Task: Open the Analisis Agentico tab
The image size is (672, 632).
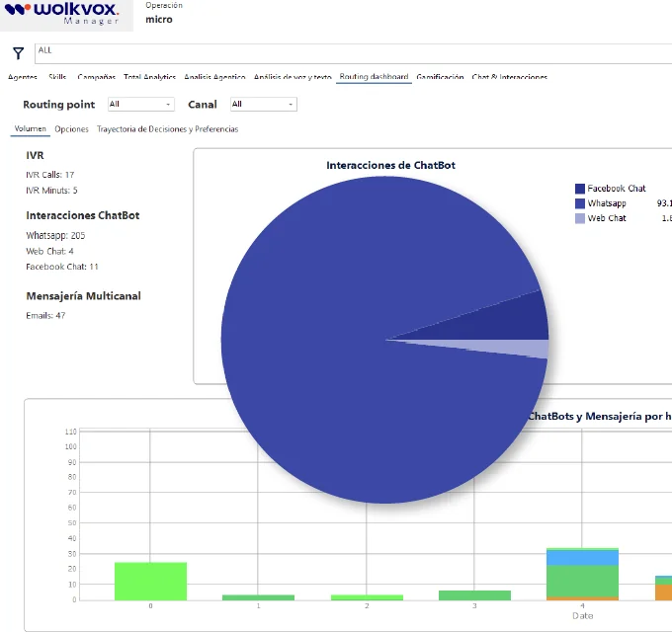Action: [214, 77]
